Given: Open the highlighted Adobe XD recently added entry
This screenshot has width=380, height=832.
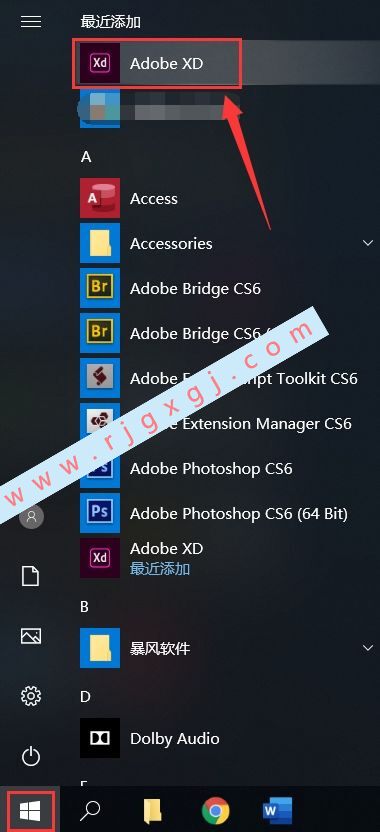Looking at the screenshot, I should click(x=157, y=63).
